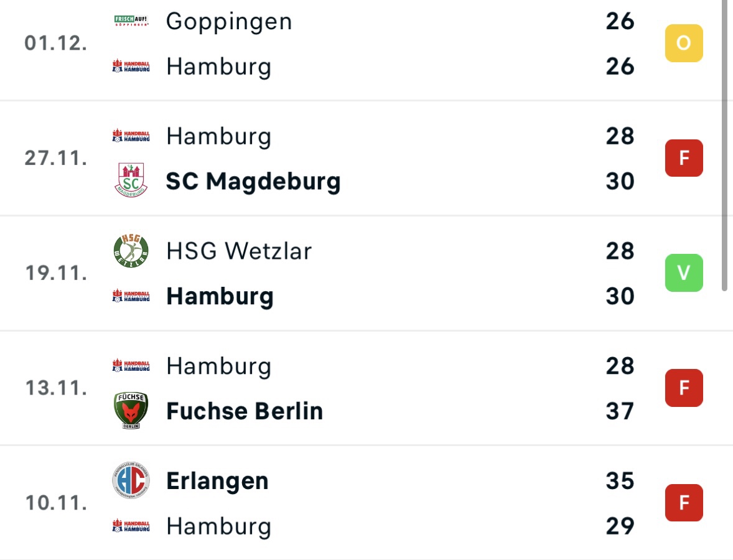Click the Frisch Auf Goppingen team logo
This screenshot has width=733, height=560.
pyautogui.click(x=131, y=21)
